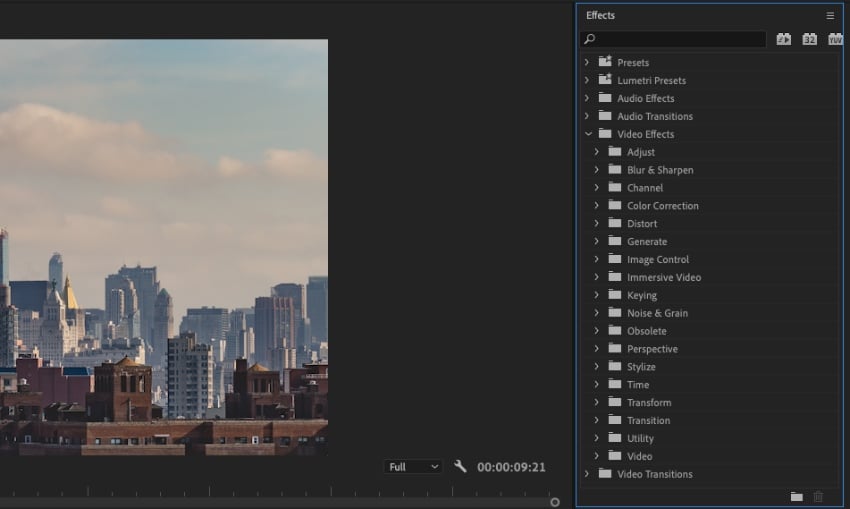Expand the Utility folder arrow

pyautogui.click(x=596, y=438)
